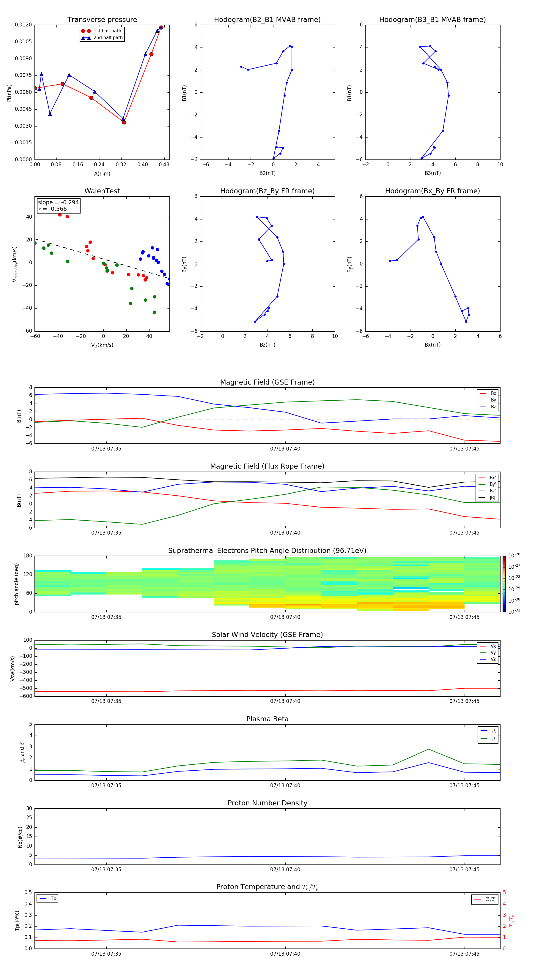
Task: Select the Bz' entry in flux rope legend
Action: 487,491
